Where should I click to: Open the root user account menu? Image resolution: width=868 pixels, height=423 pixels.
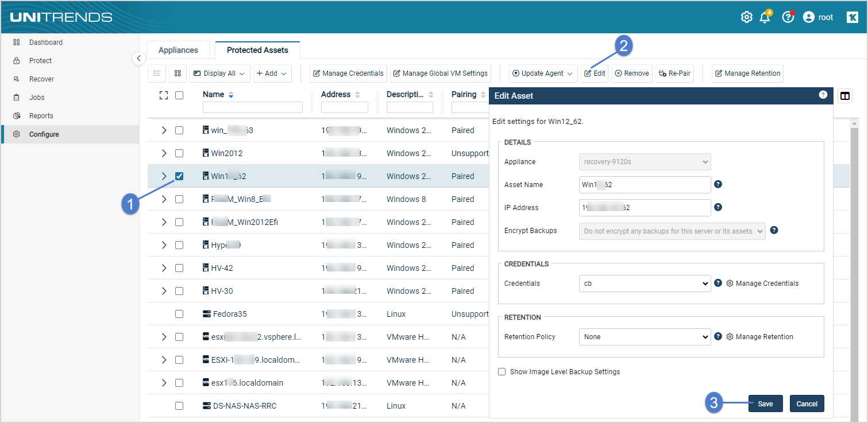818,17
